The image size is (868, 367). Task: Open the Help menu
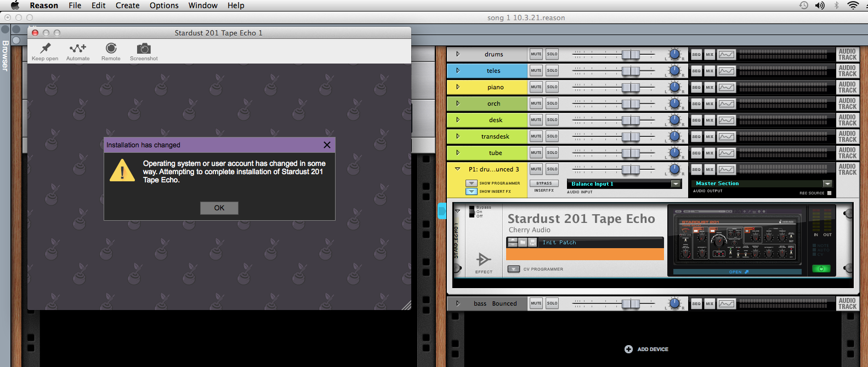click(236, 5)
